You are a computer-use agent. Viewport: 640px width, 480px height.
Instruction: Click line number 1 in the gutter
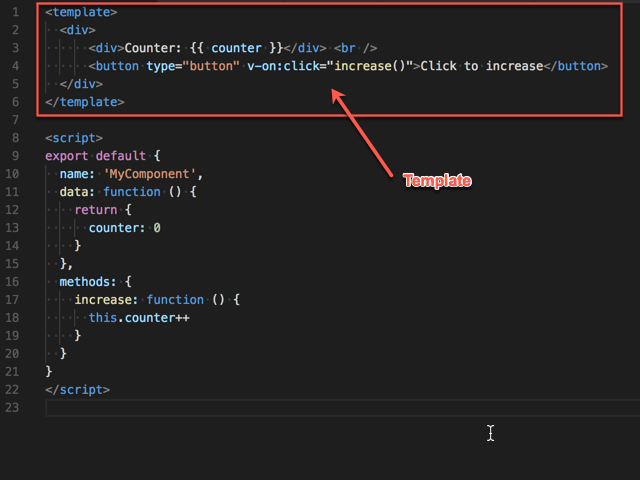click(x=17, y=12)
